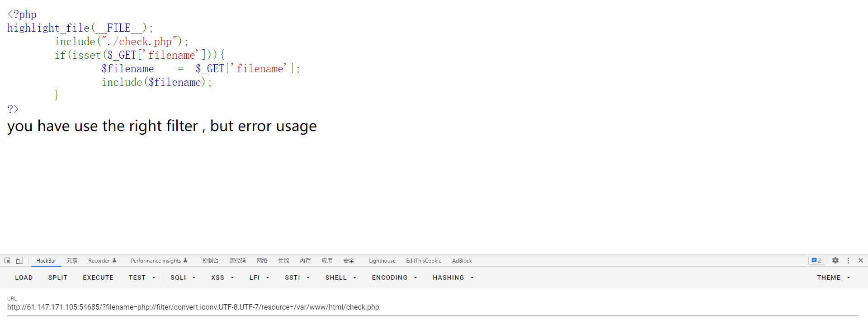Expand the SQLI dropdown
The height and width of the screenshot is (320, 868).
pyautogui.click(x=183, y=278)
